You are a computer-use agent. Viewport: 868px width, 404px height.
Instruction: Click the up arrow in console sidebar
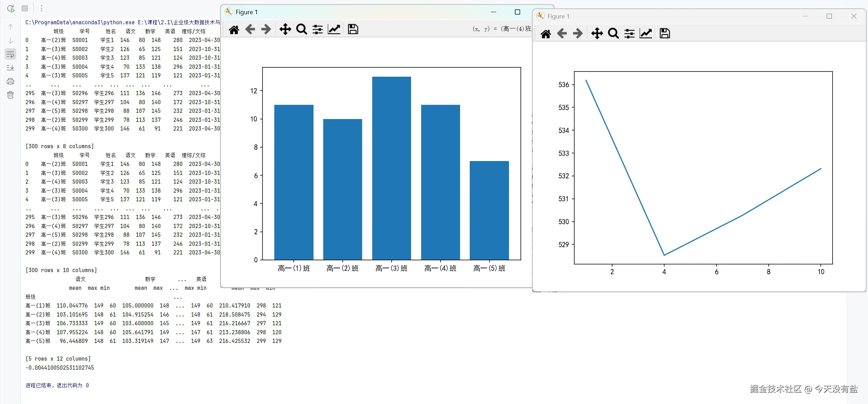click(x=10, y=27)
